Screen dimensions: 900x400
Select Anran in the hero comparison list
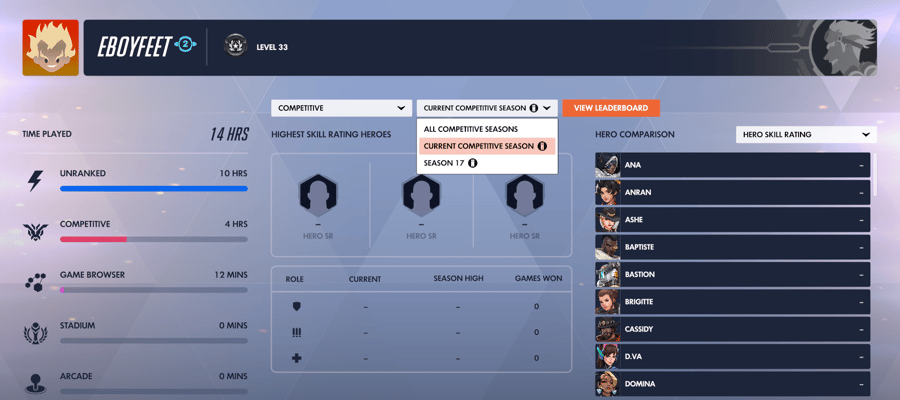[732, 192]
